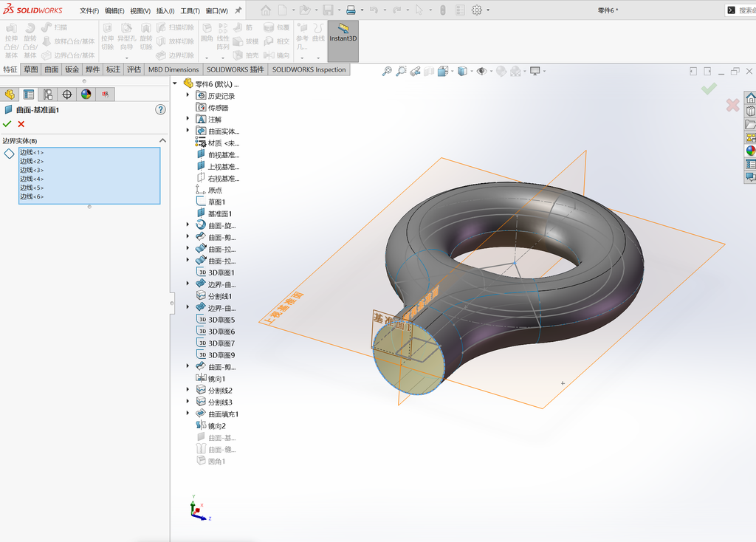
Task: Open the FeatureManager design tree tab icon
Action: [10, 95]
